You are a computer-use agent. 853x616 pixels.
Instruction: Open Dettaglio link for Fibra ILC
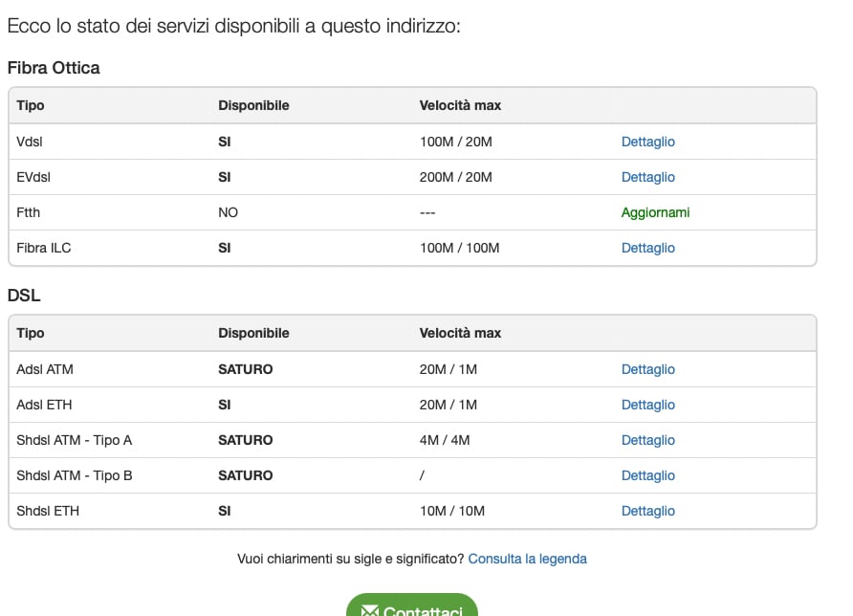tap(648, 248)
